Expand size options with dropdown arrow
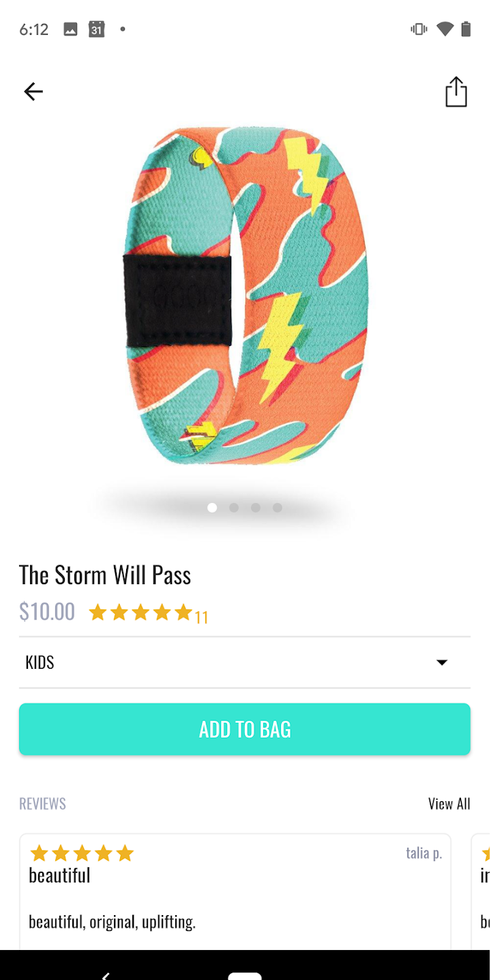491x980 pixels. click(x=442, y=663)
